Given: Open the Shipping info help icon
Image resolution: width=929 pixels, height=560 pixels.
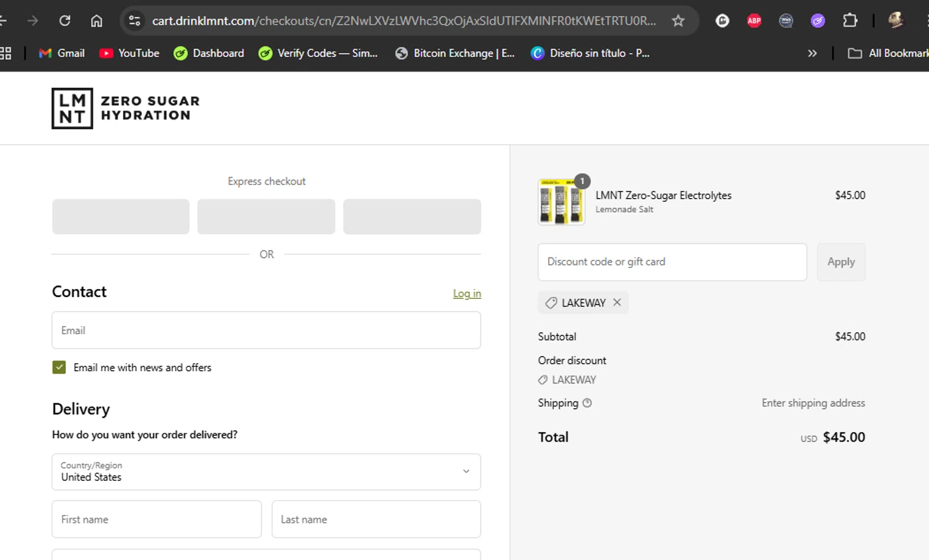Looking at the screenshot, I should 587,403.
